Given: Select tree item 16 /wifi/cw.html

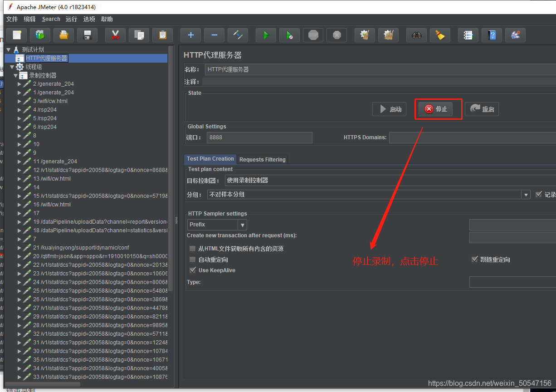Looking at the screenshot, I should point(52,205).
